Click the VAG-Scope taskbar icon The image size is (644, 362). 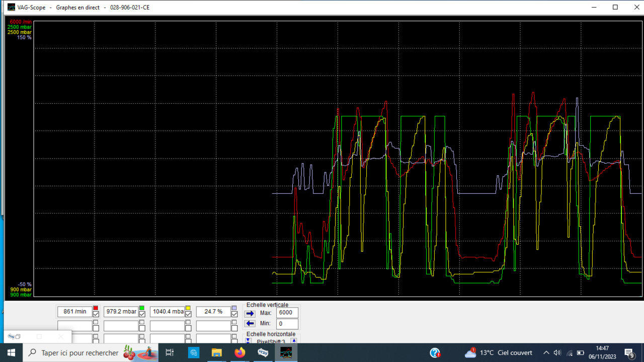click(286, 353)
